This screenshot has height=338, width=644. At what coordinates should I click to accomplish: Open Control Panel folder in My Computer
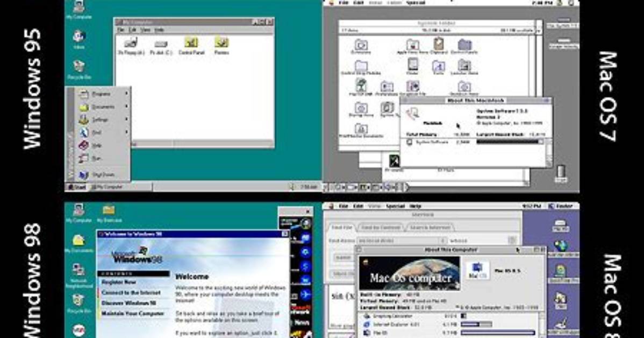pyautogui.click(x=191, y=46)
